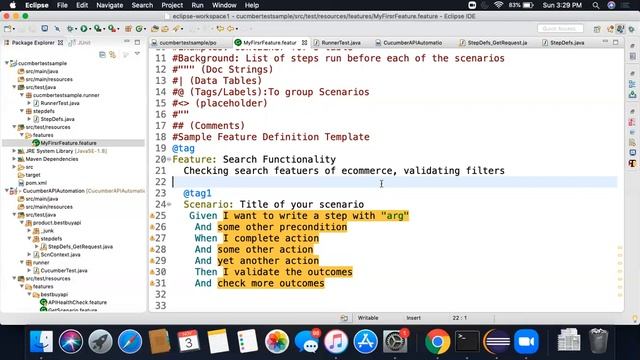Open the Run button dropdown arrow

(x=90, y=29)
